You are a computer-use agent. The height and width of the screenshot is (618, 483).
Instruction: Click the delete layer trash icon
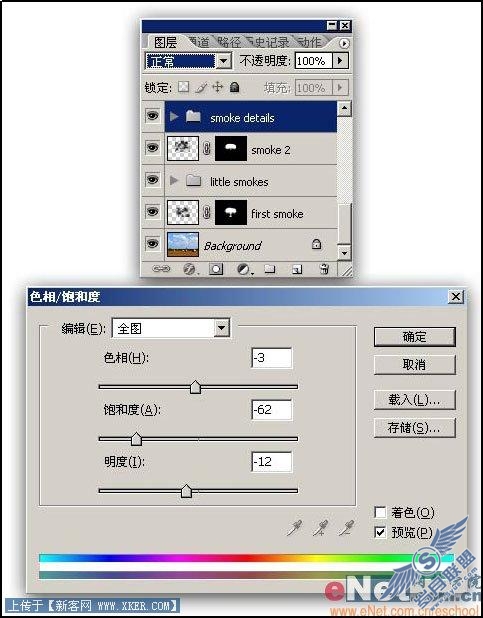pyautogui.click(x=324, y=269)
